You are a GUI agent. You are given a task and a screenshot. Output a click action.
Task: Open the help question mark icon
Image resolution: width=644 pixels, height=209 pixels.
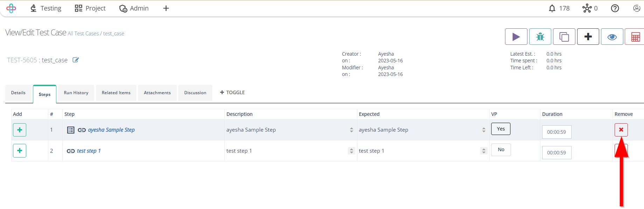615,8
